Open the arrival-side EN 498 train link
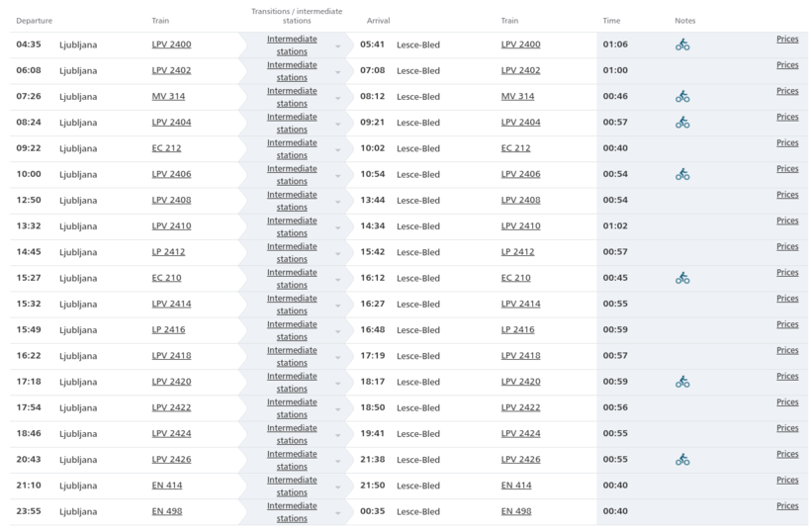Screen dimensions: 811x532 [516, 510]
